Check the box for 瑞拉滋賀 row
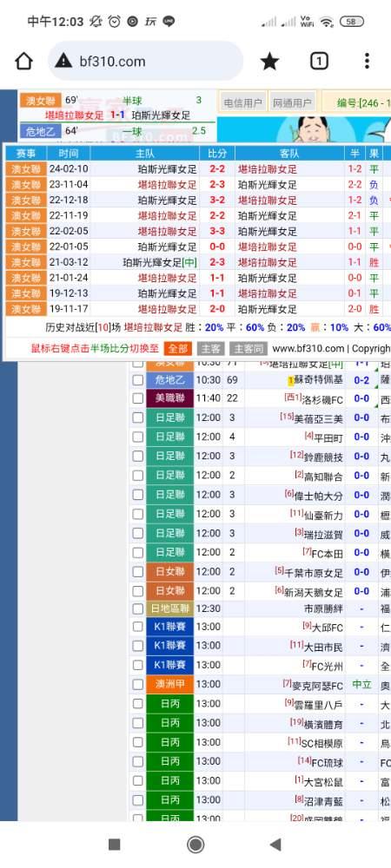 click(x=138, y=533)
